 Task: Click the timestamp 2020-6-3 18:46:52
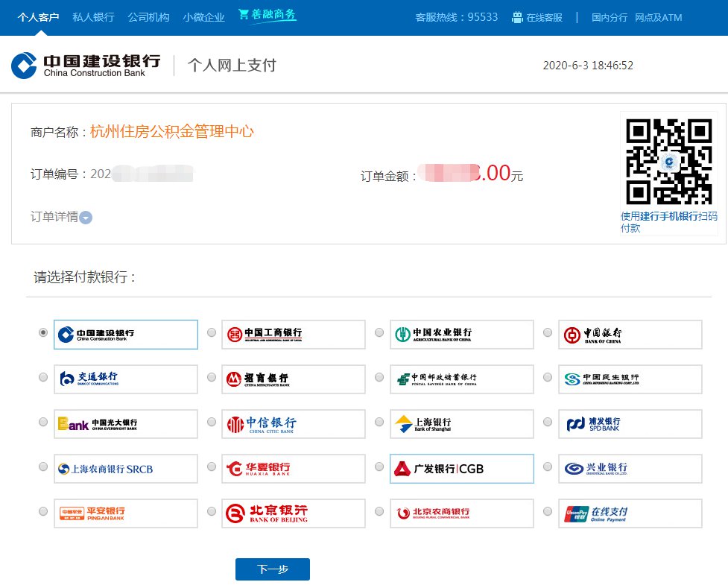588,66
